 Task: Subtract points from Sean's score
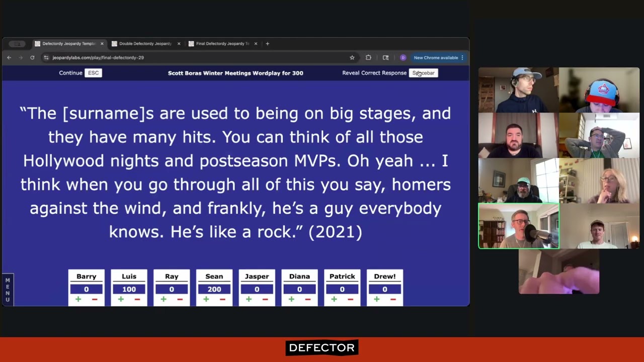point(222,299)
